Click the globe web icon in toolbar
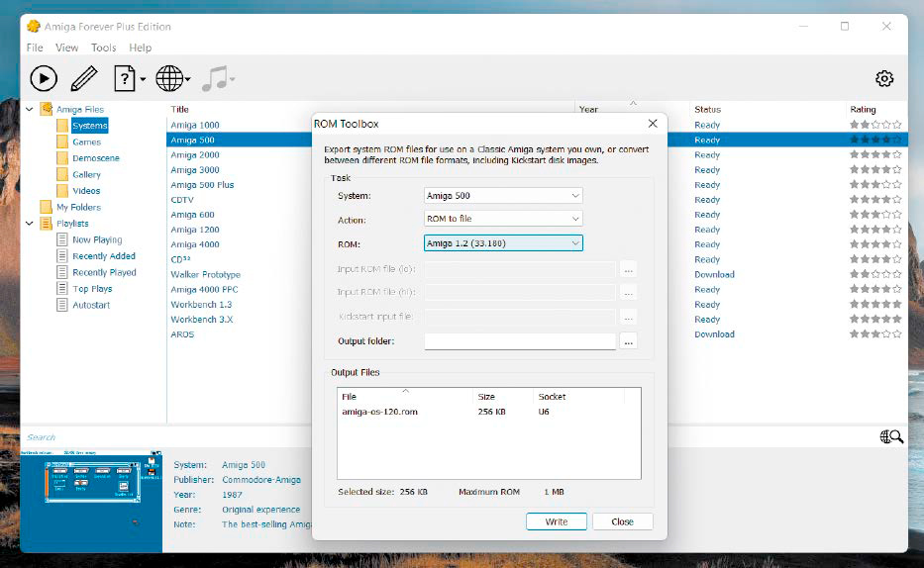The image size is (924, 568). (x=169, y=78)
